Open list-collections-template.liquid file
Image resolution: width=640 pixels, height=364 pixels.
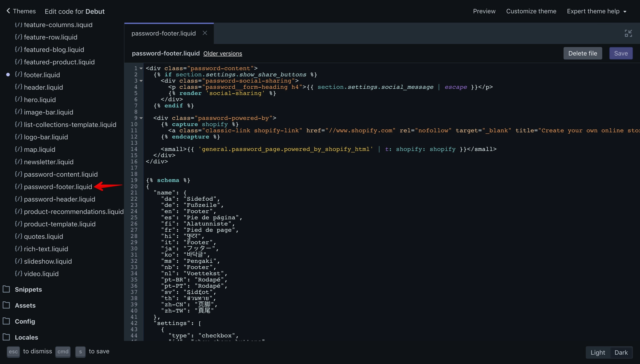pos(70,125)
